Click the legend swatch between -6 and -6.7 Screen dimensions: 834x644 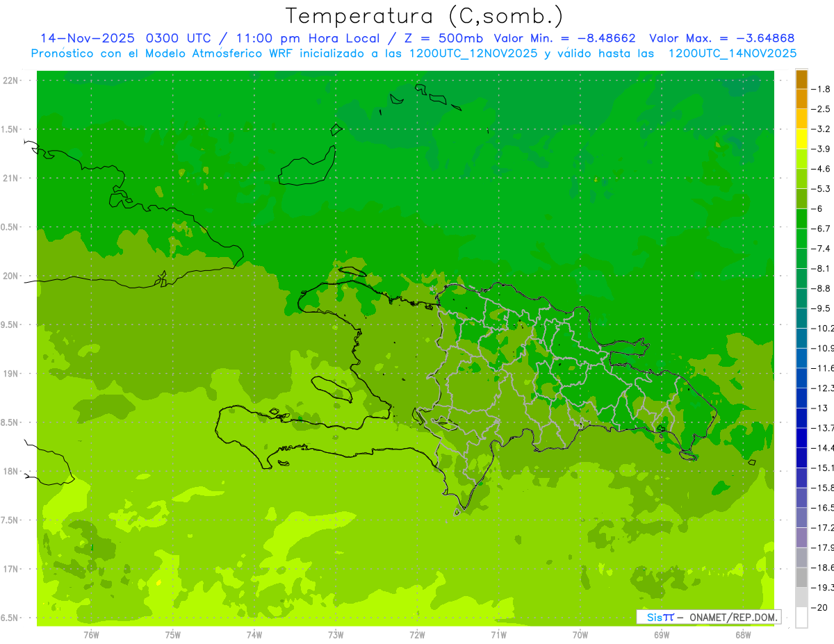click(x=801, y=218)
